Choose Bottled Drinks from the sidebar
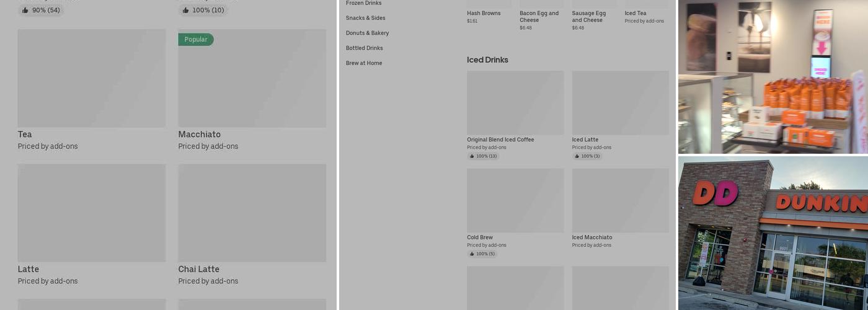The height and width of the screenshot is (310, 868). pos(364,48)
